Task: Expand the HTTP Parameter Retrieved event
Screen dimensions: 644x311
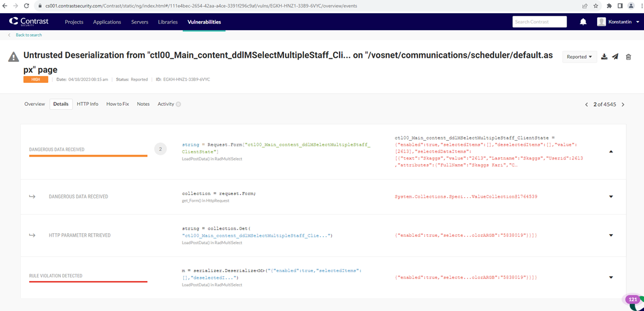Action: [x=611, y=236]
